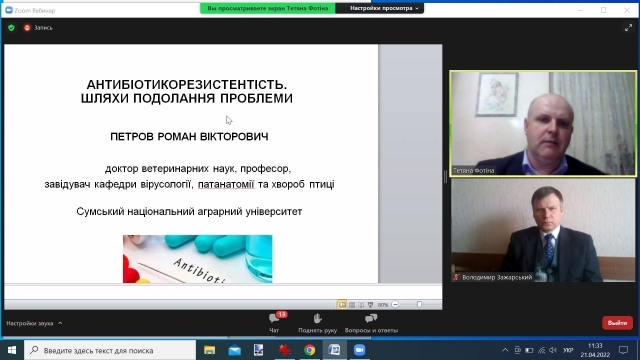The image size is (640, 360).
Task: Click 80% zoom level value
Action: 383,304
